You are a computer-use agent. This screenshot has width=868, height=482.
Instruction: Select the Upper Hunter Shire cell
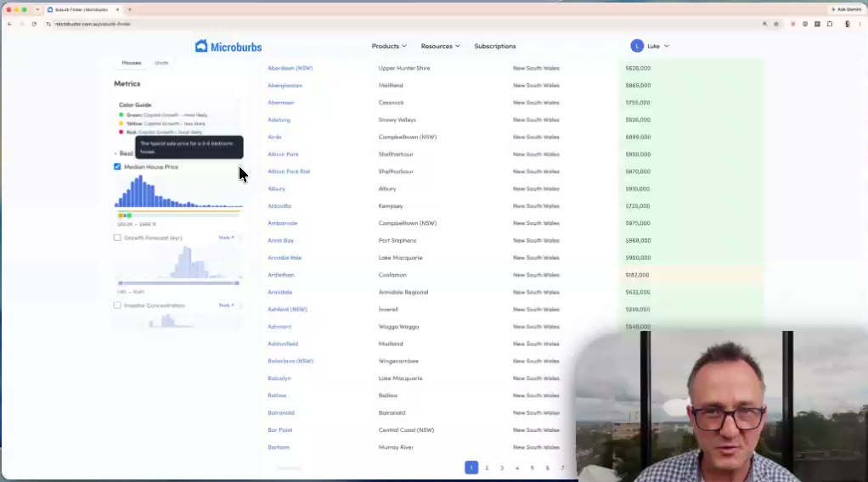point(404,68)
